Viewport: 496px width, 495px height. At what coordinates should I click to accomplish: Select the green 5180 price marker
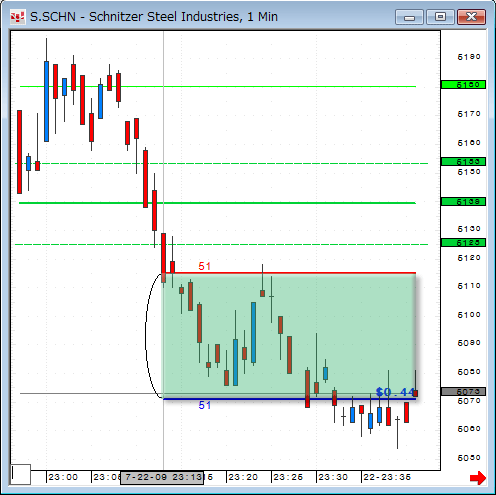(463, 85)
